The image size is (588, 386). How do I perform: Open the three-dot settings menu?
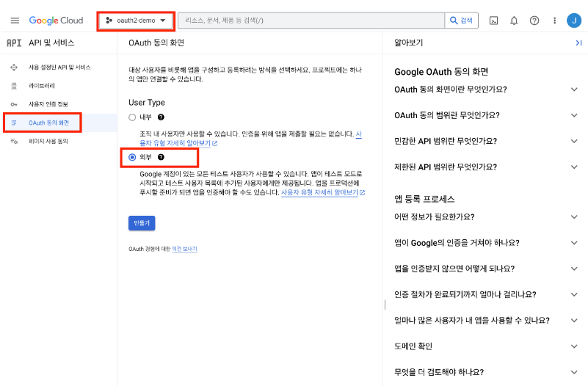(555, 21)
